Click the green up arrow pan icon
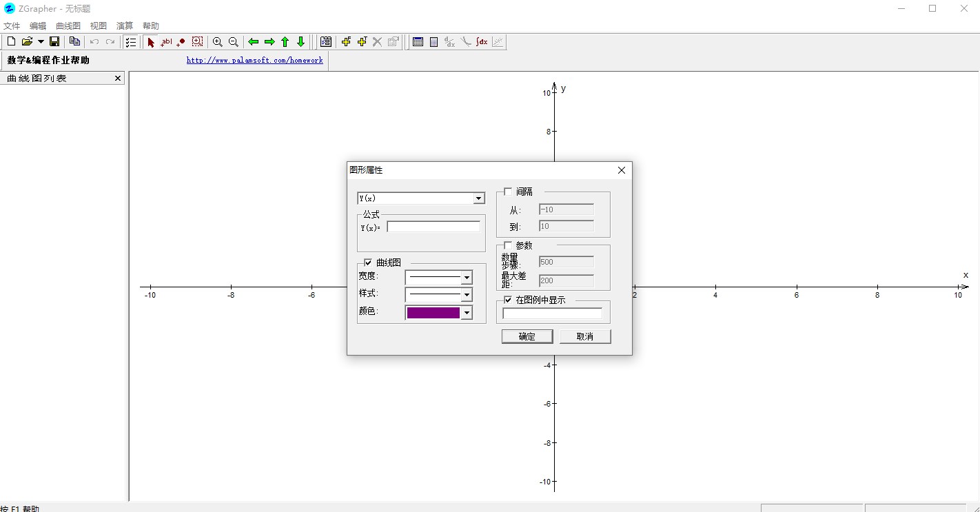 click(285, 42)
